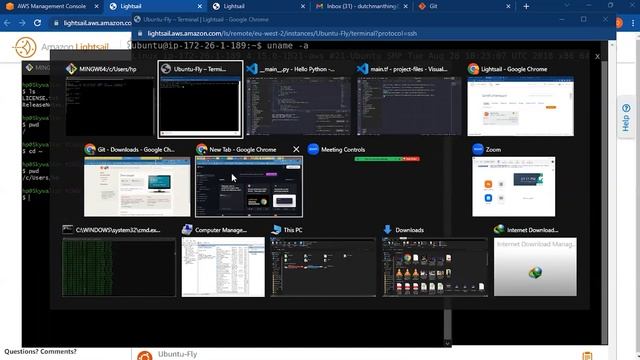Open the Help side panel

[x=626, y=118]
